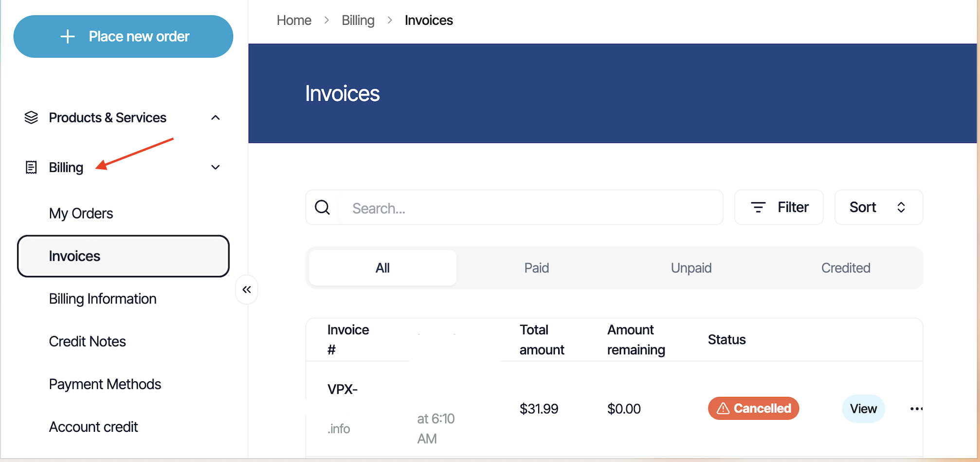The height and width of the screenshot is (462, 980).
Task: Click the Amount remaining column header
Action: 636,339
